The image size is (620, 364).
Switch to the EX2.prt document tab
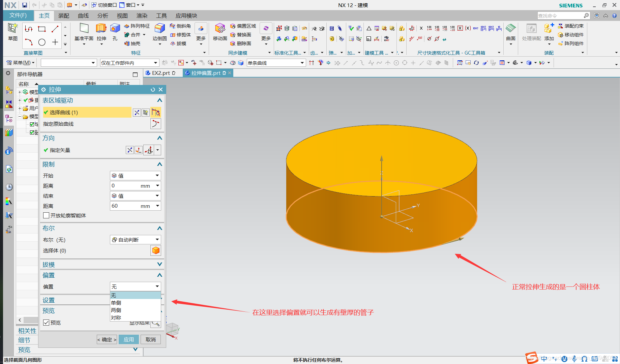[x=160, y=73]
